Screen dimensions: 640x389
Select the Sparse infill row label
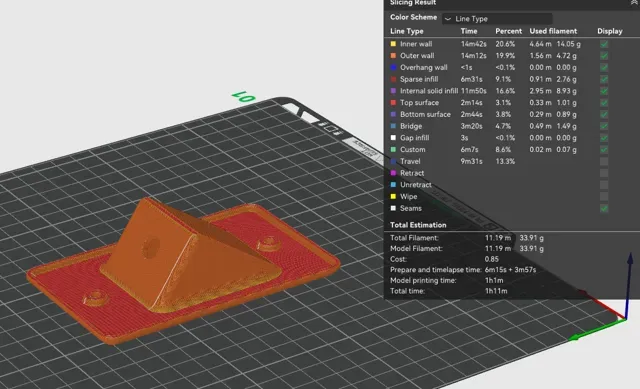(x=419, y=79)
